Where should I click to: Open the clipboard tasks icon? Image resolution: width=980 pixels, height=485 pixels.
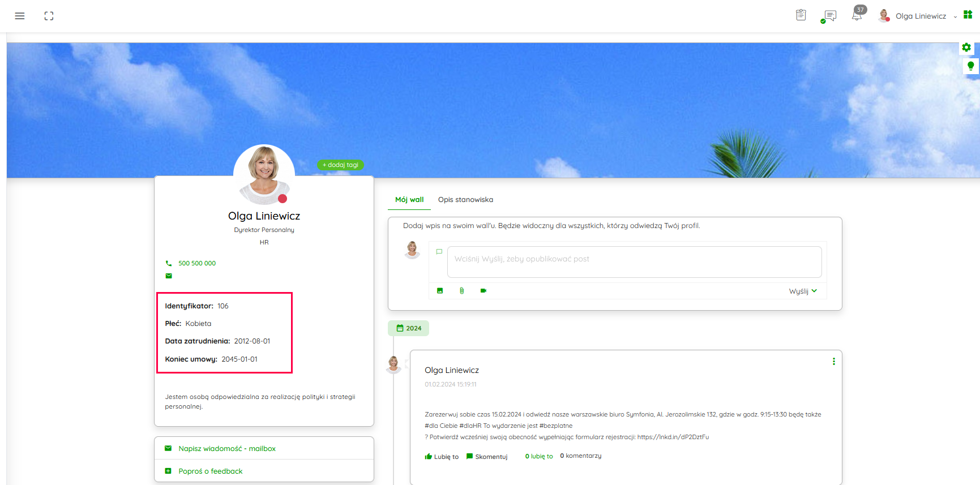[801, 15]
